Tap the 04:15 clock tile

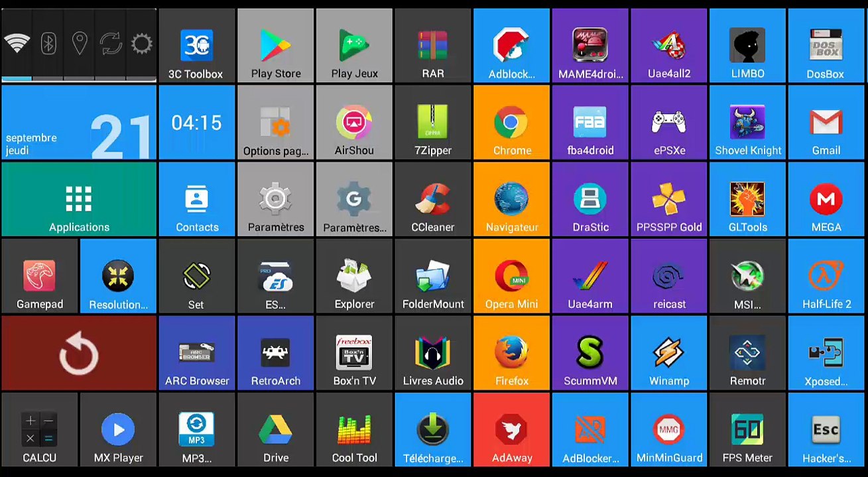[x=197, y=123]
